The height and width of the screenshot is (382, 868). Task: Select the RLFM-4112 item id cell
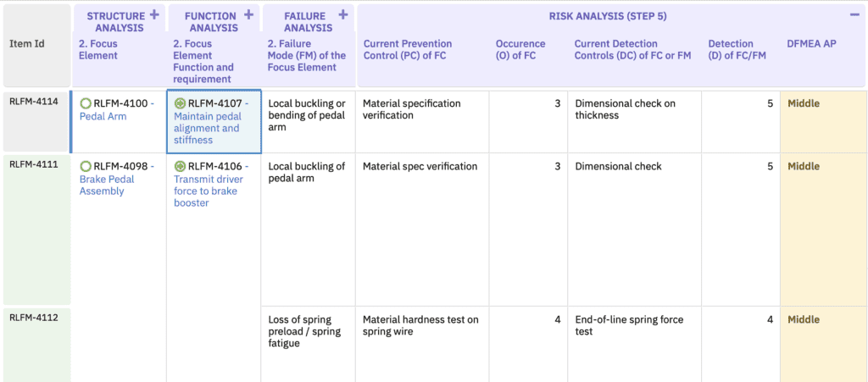[x=34, y=318]
